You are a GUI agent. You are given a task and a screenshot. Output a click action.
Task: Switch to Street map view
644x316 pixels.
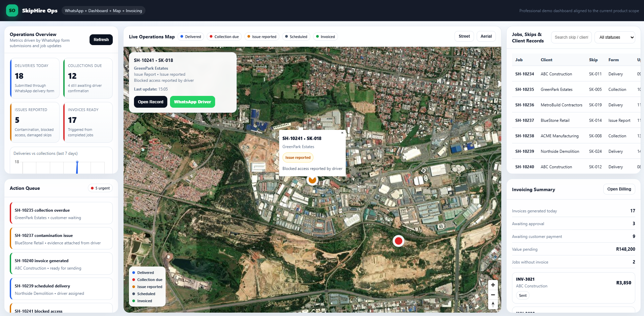click(464, 36)
